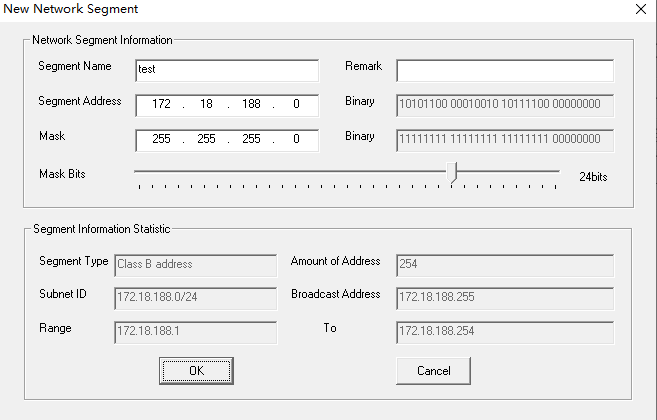The image size is (657, 420).
Task: Close the New Network Segment dialog
Action: click(x=640, y=9)
